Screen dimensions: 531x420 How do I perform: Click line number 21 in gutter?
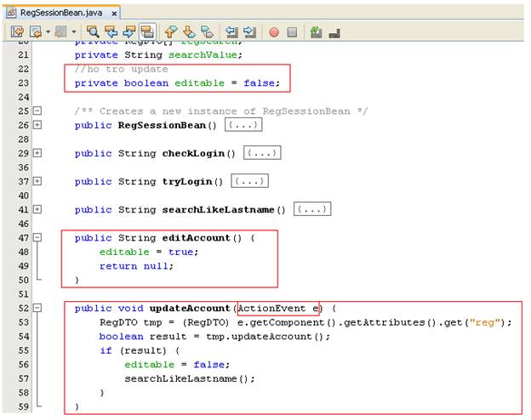click(x=23, y=54)
